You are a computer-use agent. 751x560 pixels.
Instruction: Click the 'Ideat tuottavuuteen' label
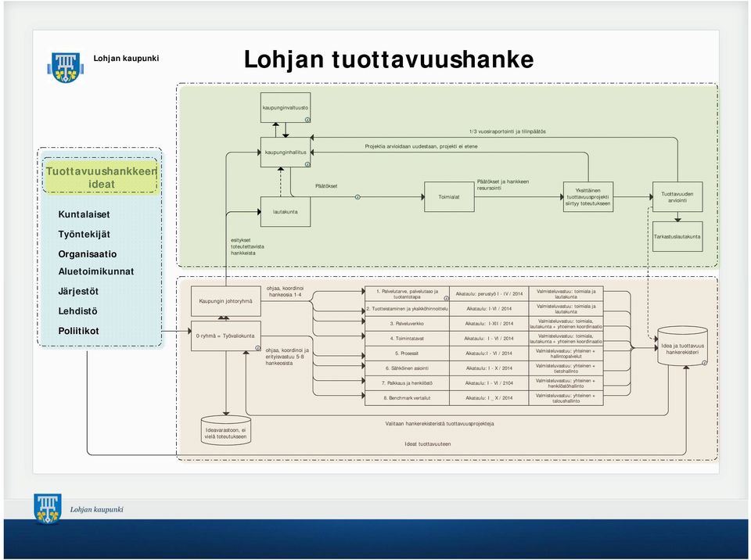pyautogui.click(x=428, y=444)
